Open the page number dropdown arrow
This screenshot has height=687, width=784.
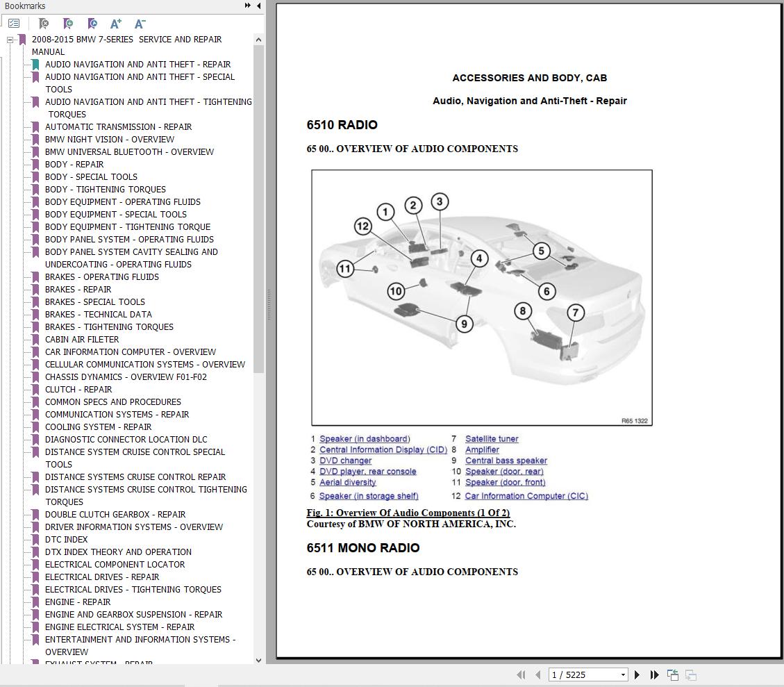tap(623, 674)
